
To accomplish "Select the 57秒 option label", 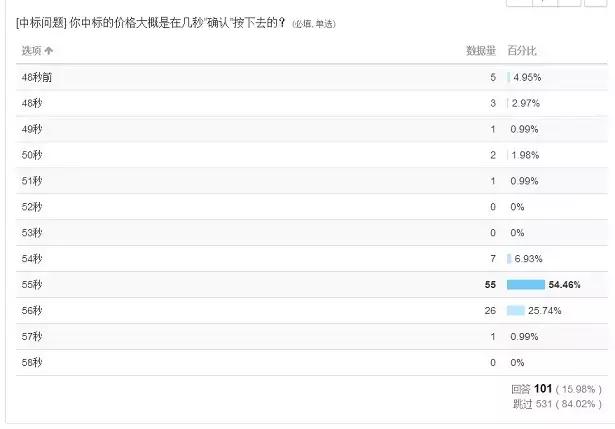I will coord(32,337).
